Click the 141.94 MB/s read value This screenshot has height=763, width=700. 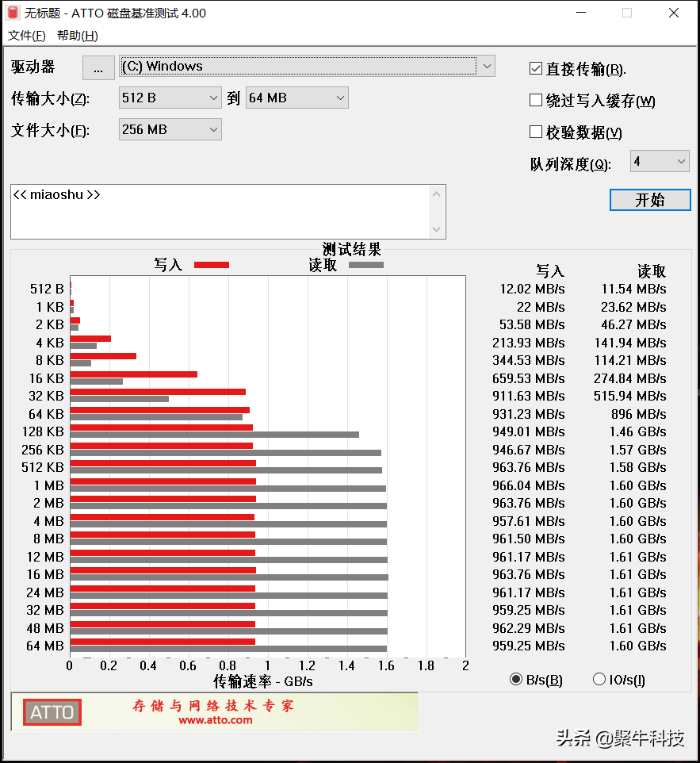pyautogui.click(x=630, y=343)
